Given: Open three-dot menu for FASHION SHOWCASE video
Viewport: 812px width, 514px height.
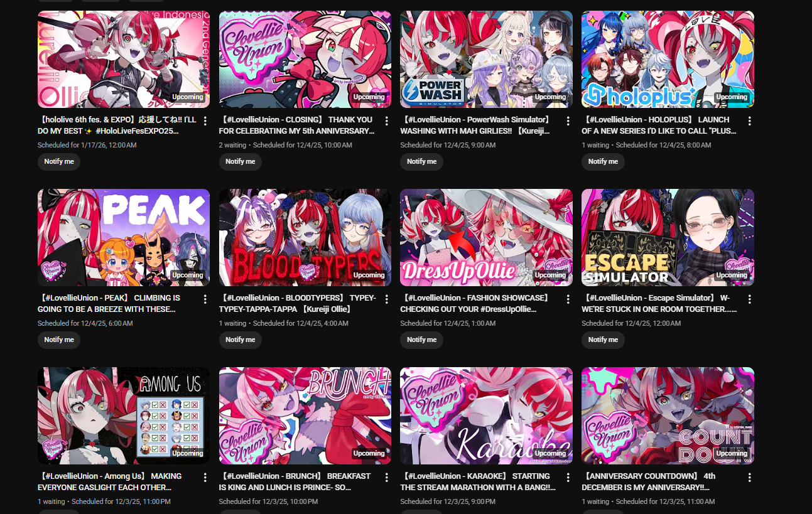Looking at the screenshot, I should pos(568,299).
